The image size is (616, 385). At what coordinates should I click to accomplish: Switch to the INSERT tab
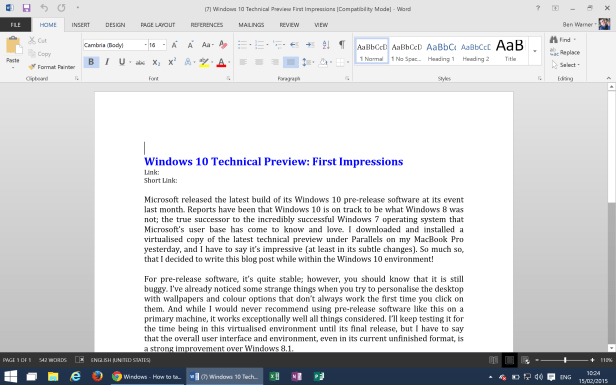click(81, 25)
